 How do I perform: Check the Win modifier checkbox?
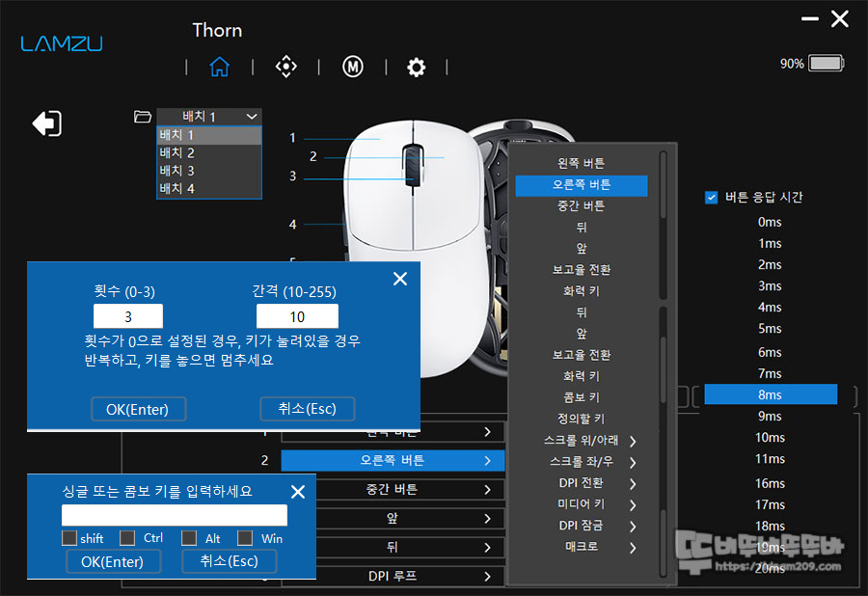coord(245,538)
